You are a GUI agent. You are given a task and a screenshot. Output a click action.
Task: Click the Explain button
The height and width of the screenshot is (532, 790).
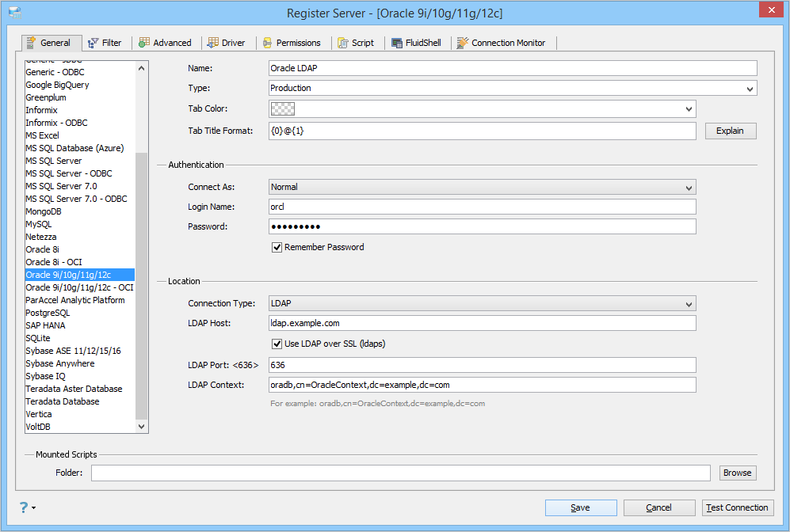731,131
